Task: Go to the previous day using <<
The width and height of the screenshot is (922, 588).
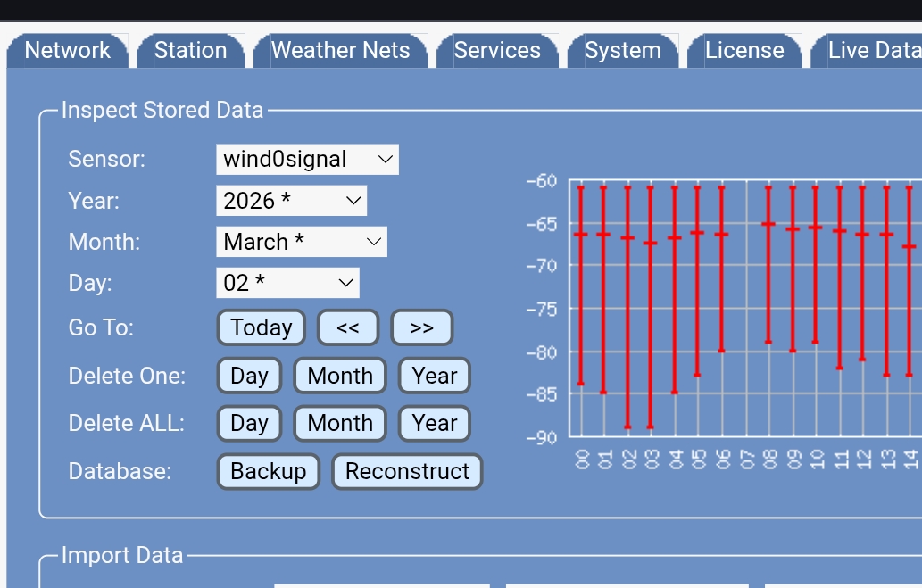Action: (x=348, y=327)
